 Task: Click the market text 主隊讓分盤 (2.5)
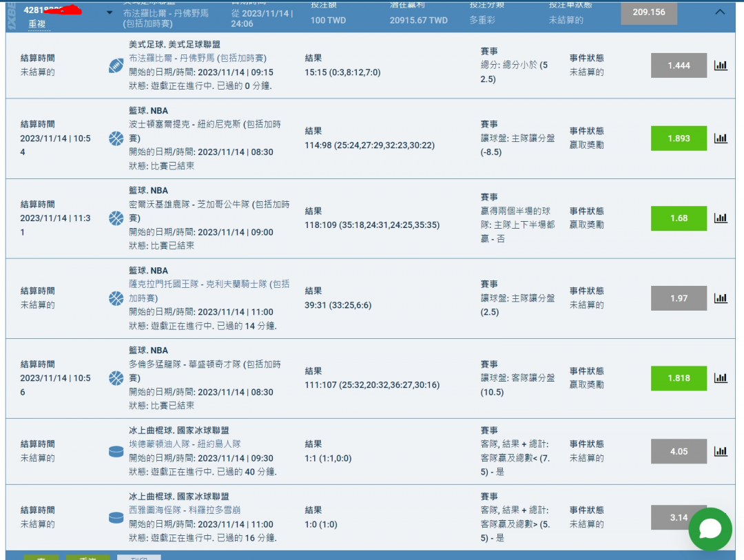tap(517, 305)
